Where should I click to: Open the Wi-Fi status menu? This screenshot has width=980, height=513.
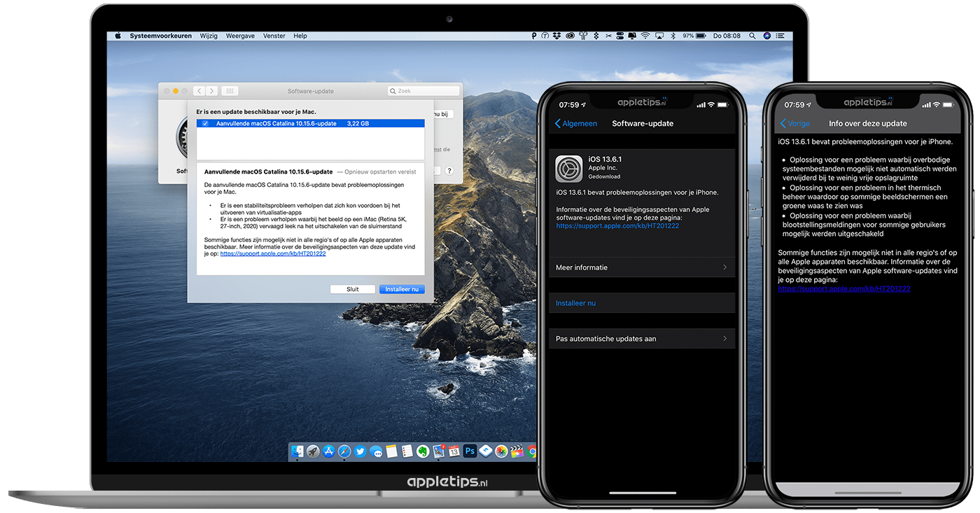coord(645,36)
